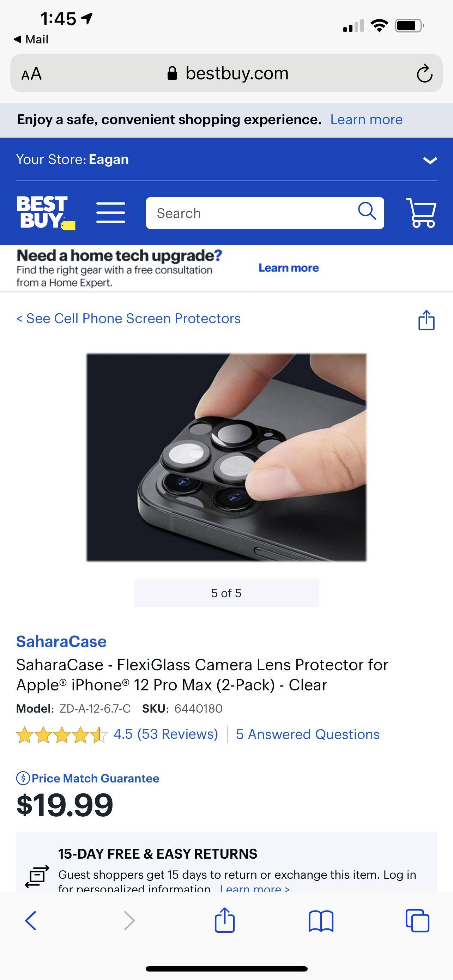Open the AA reader text options

pyautogui.click(x=31, y=73)
